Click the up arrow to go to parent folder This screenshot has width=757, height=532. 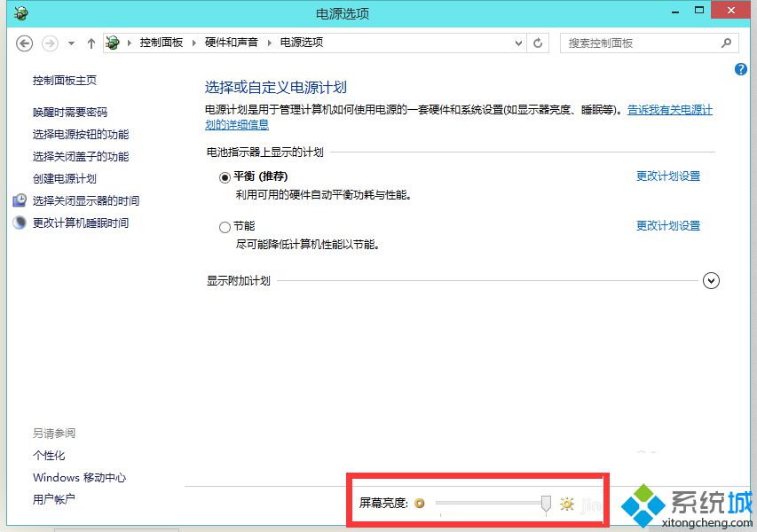[x=91, y=43]
